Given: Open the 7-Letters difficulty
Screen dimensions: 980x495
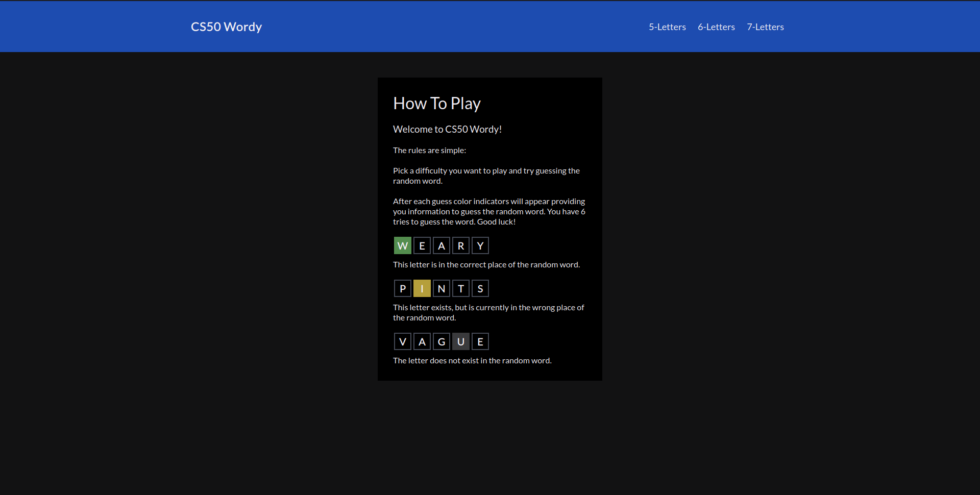Looking at the screenshot, I should 765,27.
